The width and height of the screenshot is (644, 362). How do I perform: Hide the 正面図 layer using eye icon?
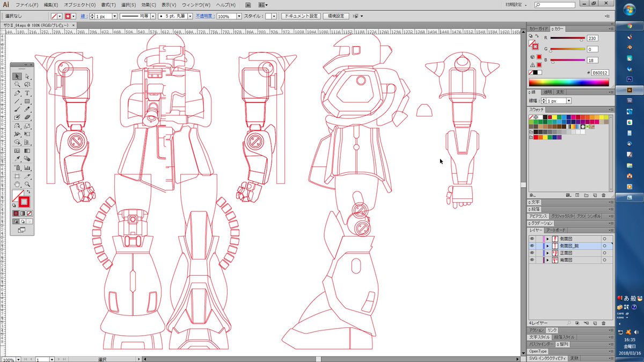[532, 253]
